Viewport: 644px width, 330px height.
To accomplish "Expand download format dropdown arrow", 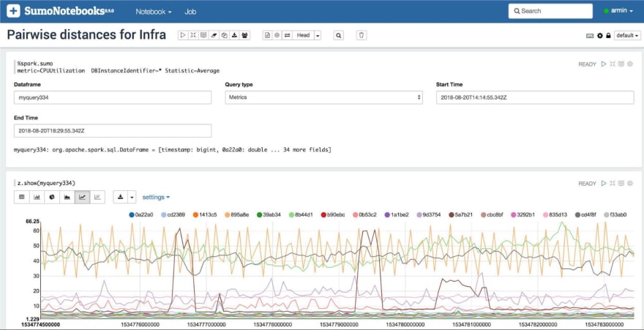I will tap(132, 197).
